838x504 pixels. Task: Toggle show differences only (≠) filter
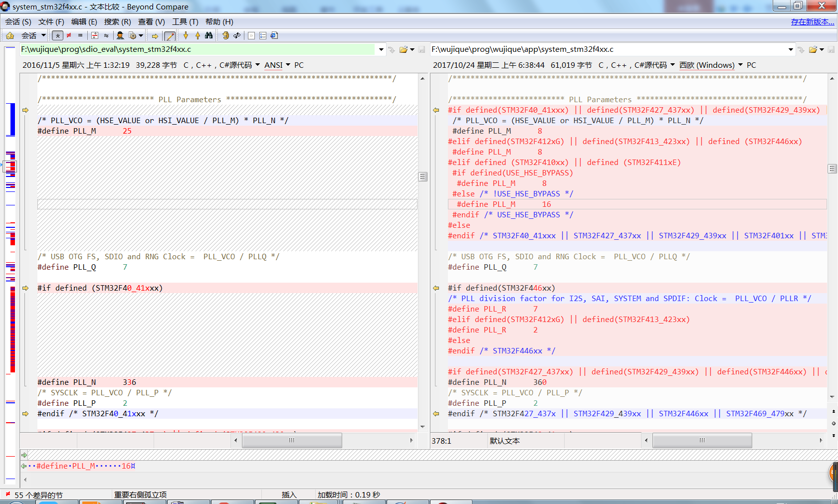pos(69,35)
